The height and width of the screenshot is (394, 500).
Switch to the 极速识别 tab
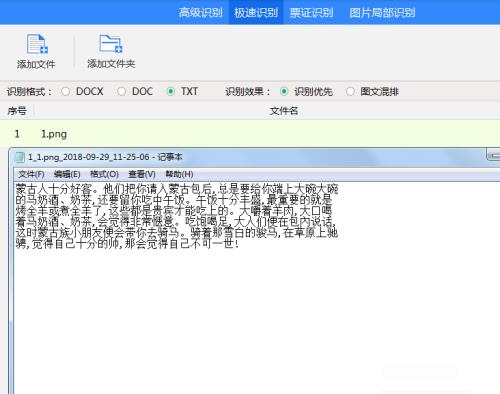point(256,13)
